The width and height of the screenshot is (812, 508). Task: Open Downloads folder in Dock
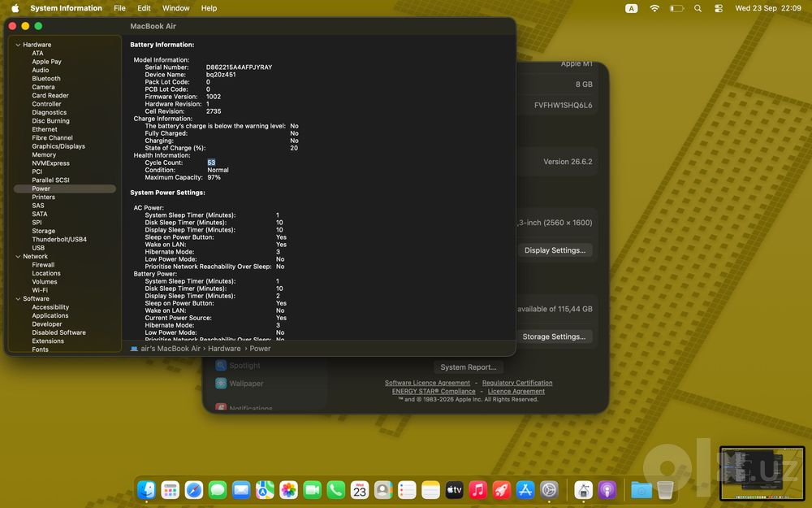[641, 489]
